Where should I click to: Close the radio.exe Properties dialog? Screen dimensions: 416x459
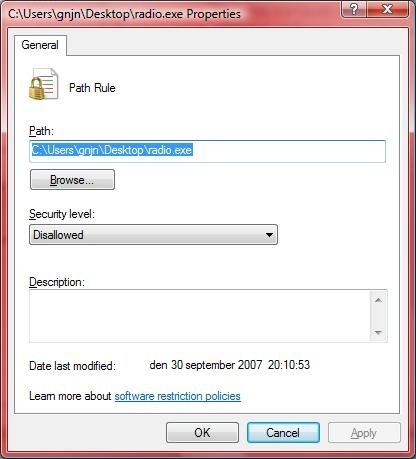click(387, 9)
